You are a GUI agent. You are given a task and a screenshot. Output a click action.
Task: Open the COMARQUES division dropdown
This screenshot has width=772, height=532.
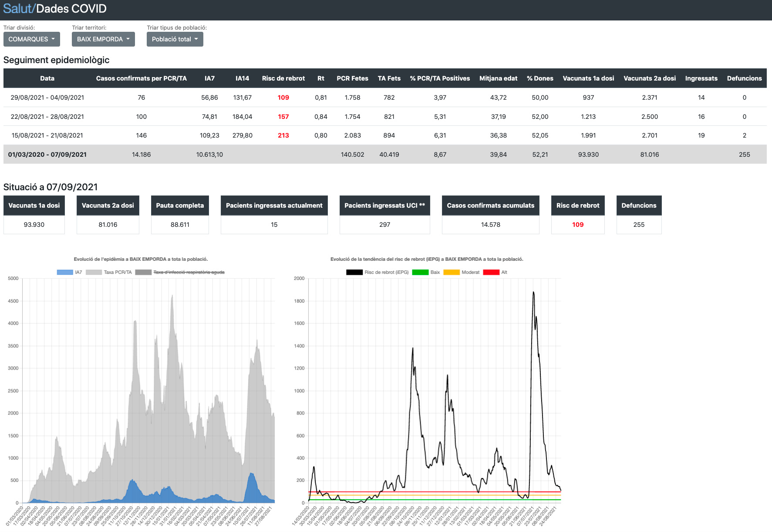click(32, 39)
